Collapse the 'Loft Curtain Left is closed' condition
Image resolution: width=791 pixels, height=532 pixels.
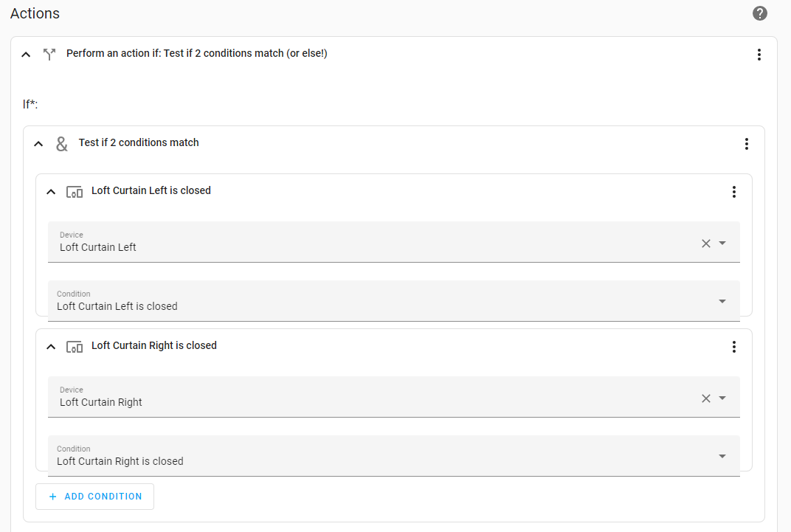click(x=51, y=192)
